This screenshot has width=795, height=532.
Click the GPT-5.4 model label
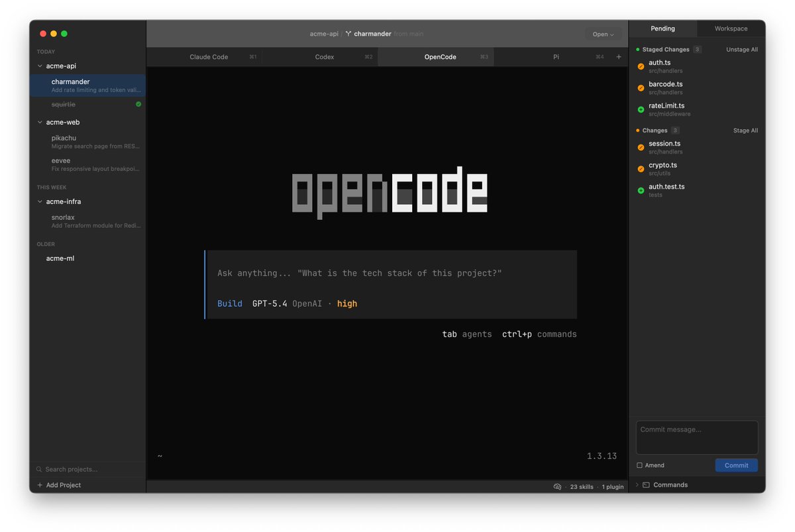click(x=270, y=303)
